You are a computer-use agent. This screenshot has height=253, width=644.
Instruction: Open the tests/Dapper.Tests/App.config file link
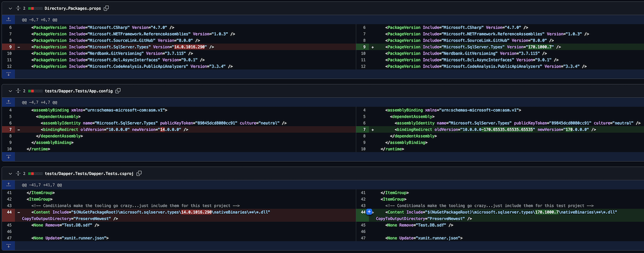pyautogui.click(x=79, y=91)
